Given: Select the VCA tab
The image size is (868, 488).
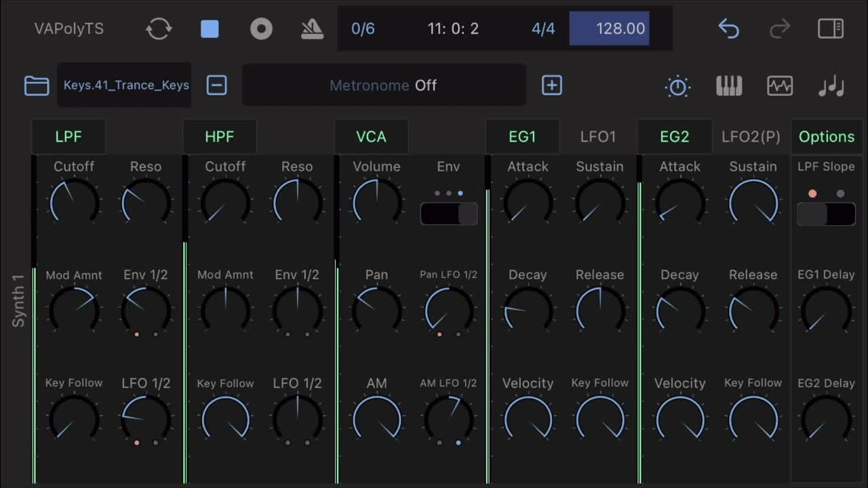Looking at the screenshot, I should pyautogui.click(x=371, y=137).
